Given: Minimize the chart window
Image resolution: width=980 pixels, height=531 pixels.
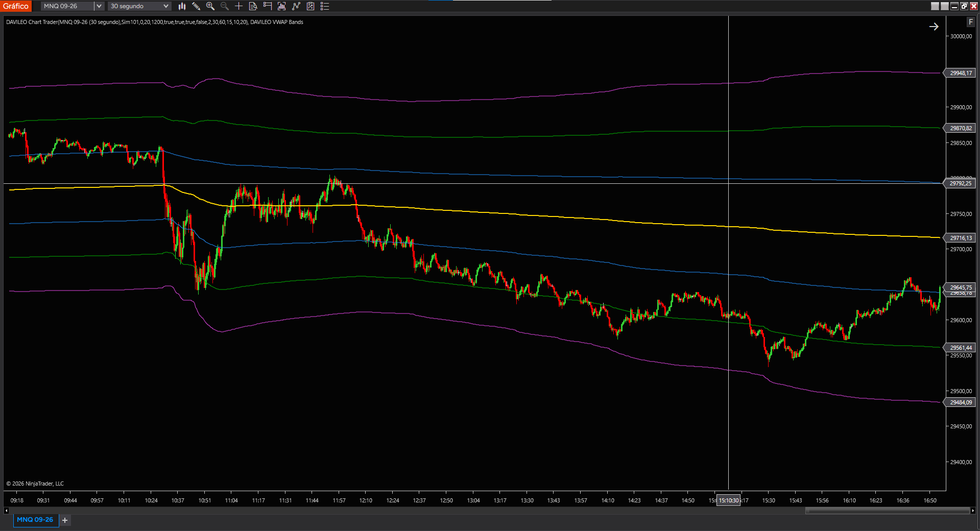Looking at the screenshot, I should 954,6.
